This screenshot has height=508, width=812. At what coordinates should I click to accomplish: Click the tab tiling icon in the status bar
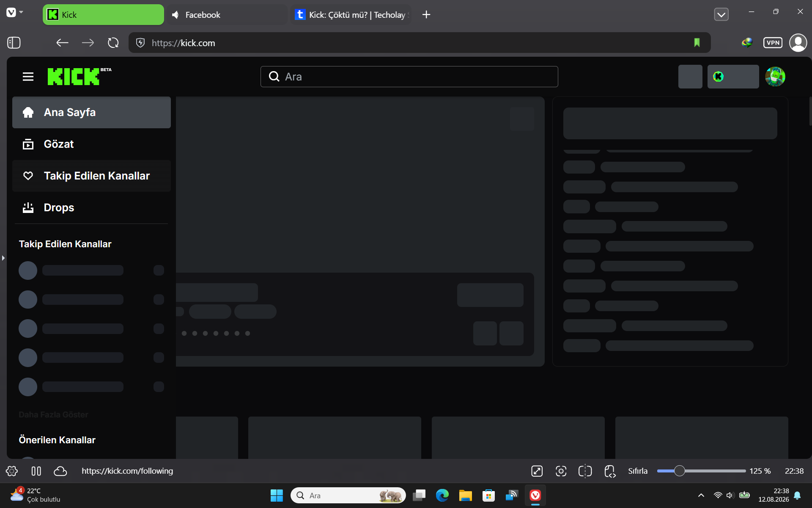click(x=36, y=471)
